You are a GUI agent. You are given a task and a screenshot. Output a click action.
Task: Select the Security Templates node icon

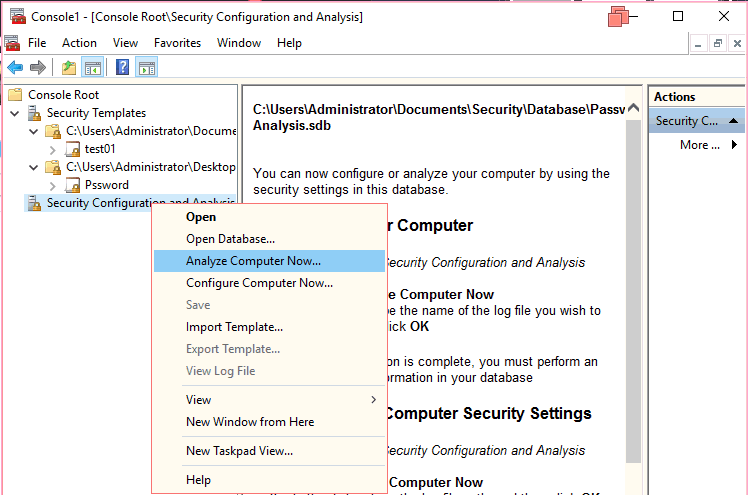tap(35, 113)
